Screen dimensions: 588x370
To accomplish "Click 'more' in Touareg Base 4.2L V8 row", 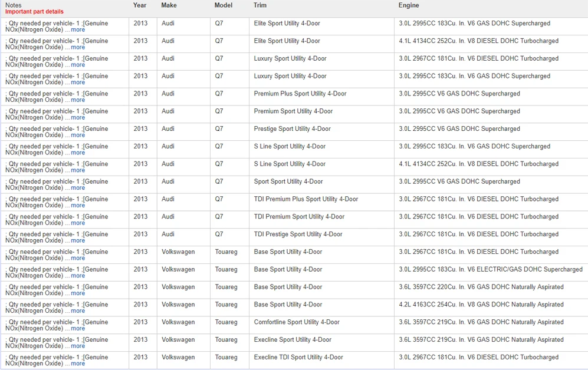I will tap(78, 311).
